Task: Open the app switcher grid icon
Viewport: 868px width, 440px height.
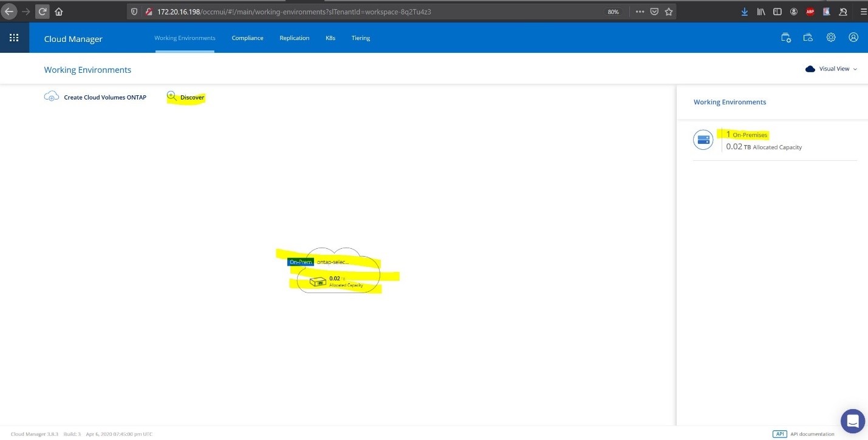Action: (14, 38)
